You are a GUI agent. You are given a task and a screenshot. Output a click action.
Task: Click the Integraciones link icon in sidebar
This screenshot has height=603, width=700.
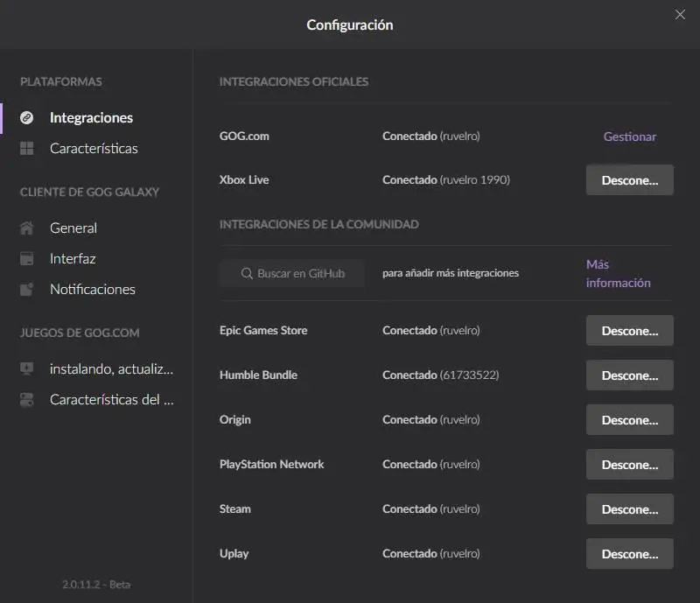(27, 117)
